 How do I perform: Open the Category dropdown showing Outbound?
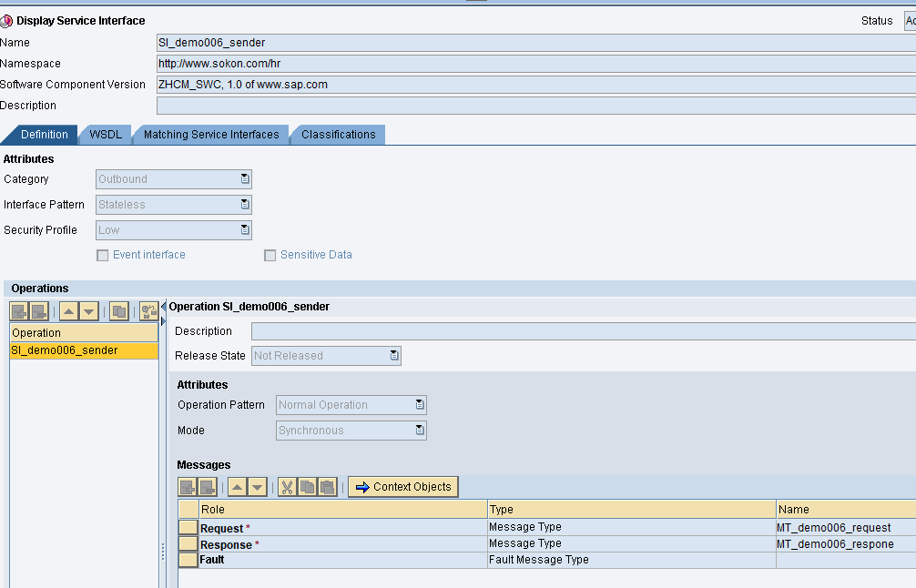[x=244, y=178]
